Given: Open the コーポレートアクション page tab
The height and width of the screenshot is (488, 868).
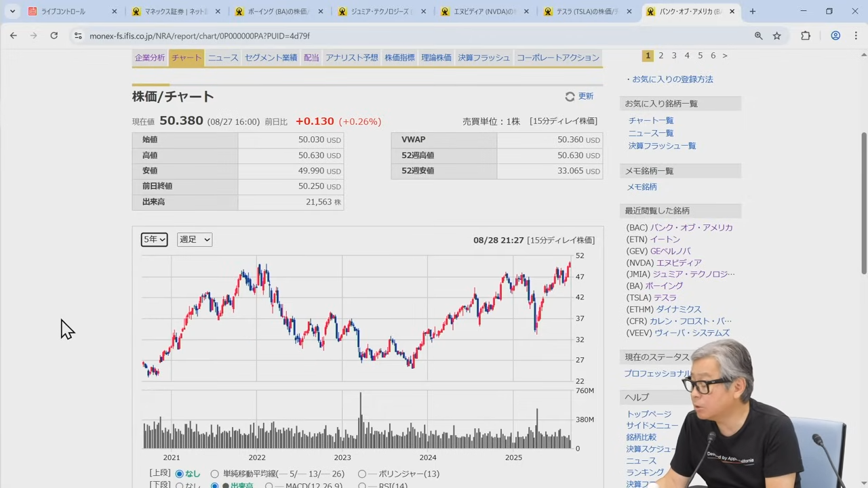Looking at the screenshot, I should coord(558,58).
